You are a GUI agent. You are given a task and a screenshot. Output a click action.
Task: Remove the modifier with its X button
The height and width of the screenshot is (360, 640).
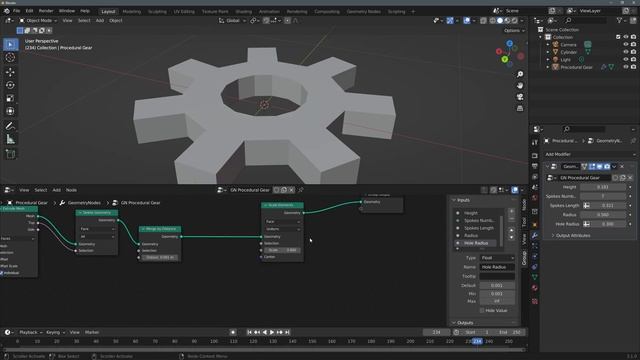pos(622,167)
